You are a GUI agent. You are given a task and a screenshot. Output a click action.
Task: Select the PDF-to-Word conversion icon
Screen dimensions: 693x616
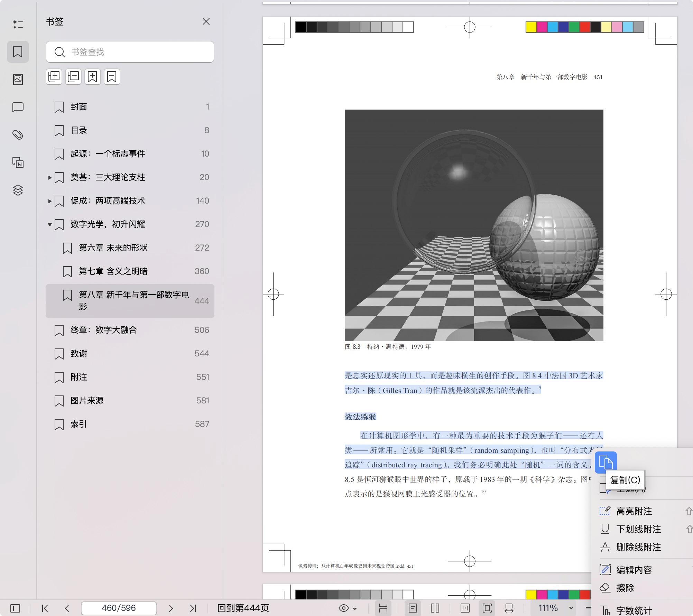pyautogui.click(x=18, y=162)
